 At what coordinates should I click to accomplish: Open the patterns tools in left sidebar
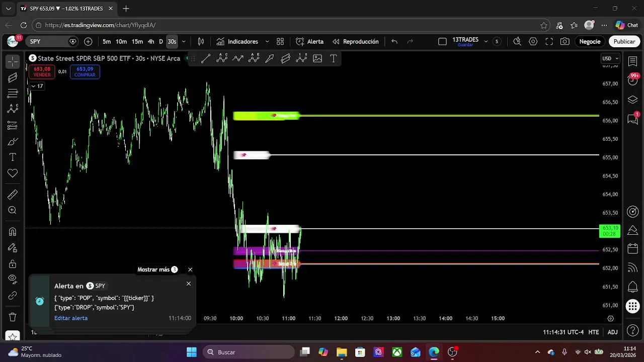13,109
